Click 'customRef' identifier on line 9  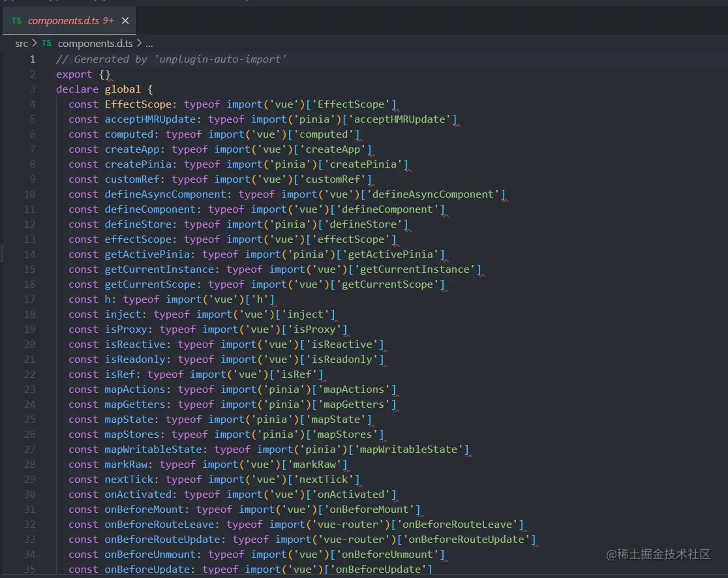click(x=132, y=179)
